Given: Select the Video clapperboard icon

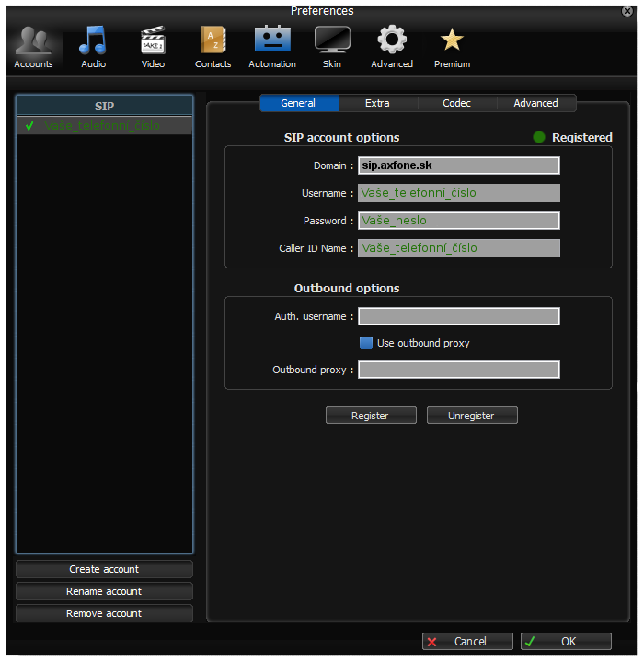Looking at the screenshot, I should 153,46.
